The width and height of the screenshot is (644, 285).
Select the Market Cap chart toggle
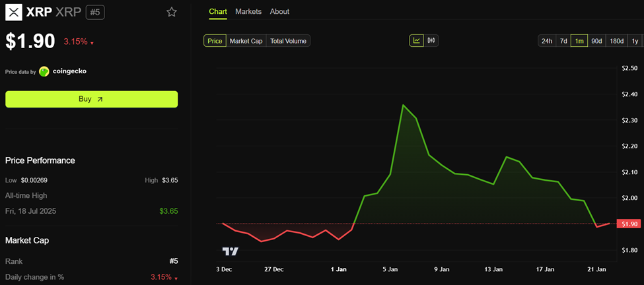tap(246, 41)
